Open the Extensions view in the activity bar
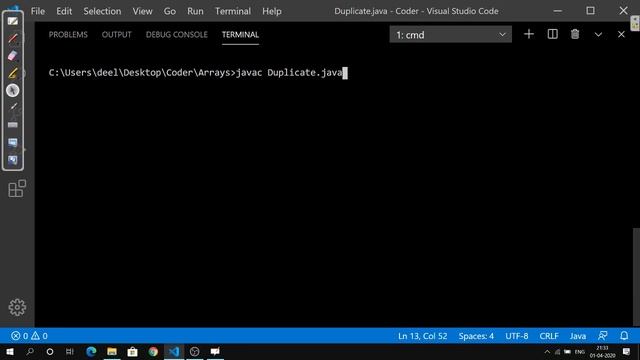This screenshot has height=360, width=640. click(x=17, y=189)
